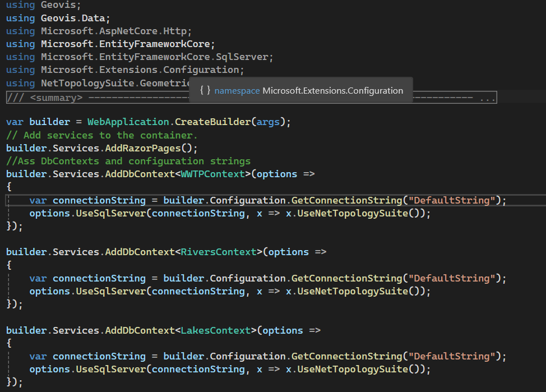Click the Microsoft.Extensions.Configuration tooltip text
Screen dimensions: 546x392
point(332,90)
